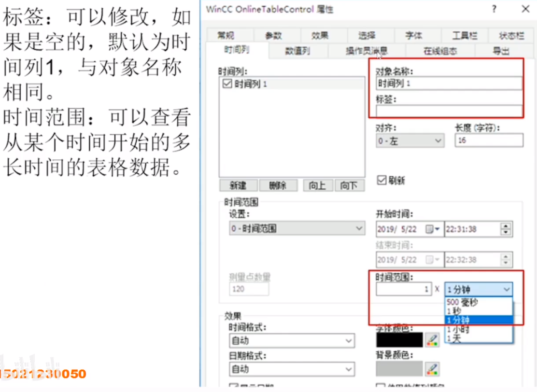
Task: Open the 设置 time range setting dropdown
Action: point(357,227)
